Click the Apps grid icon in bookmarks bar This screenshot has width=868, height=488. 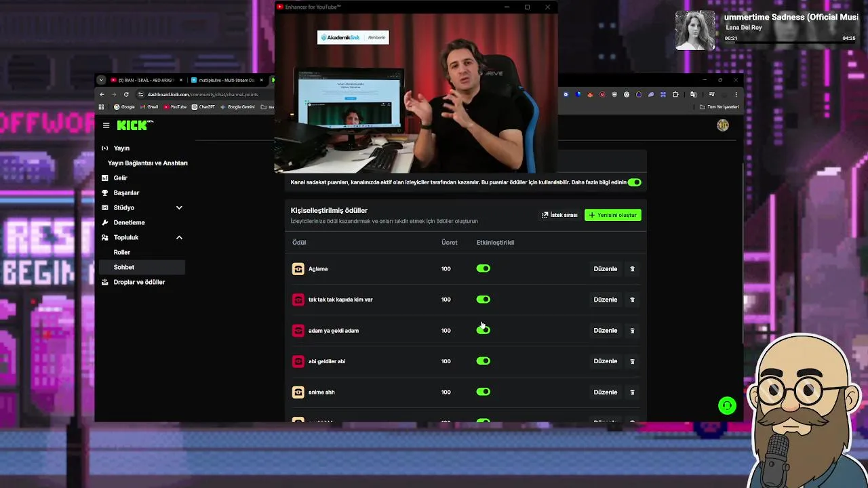pyautogui.click(x=102, y=107)
